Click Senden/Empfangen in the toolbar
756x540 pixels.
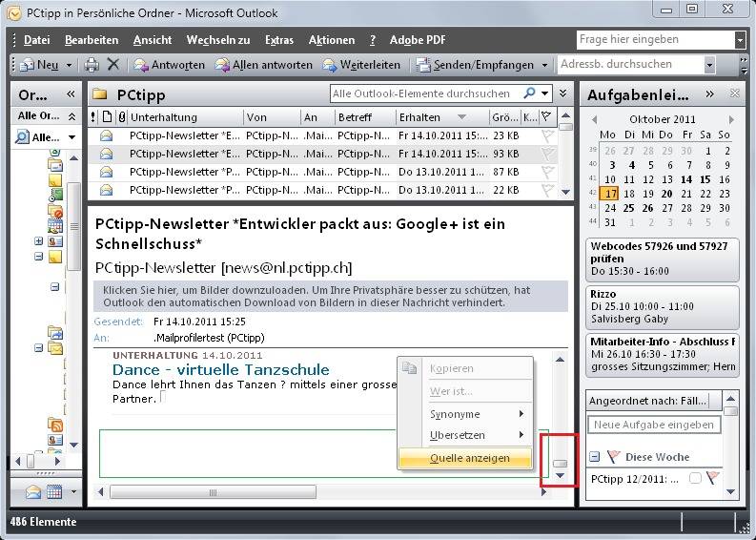(475, 65)
